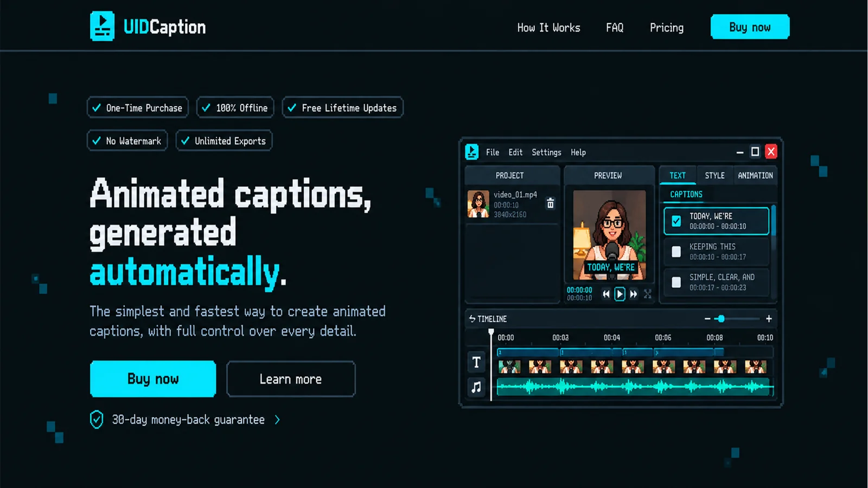Click the One-Time Purchase badge
Image resolution: width=868 pixels, height=488 pixels.
(138, 107)
